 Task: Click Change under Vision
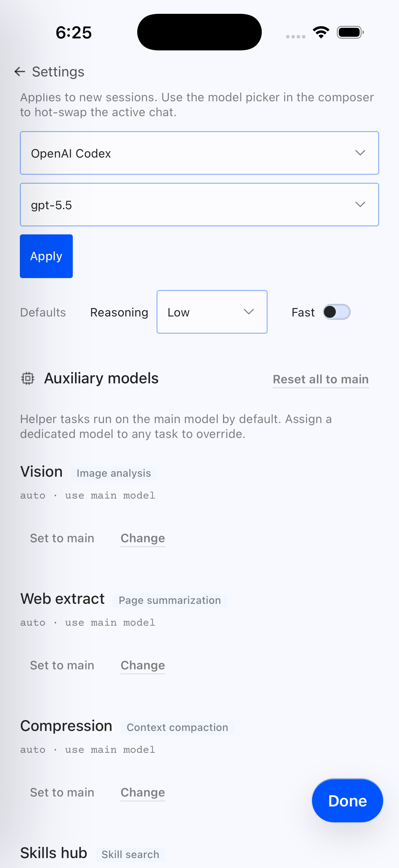click(x=143, y=538)
